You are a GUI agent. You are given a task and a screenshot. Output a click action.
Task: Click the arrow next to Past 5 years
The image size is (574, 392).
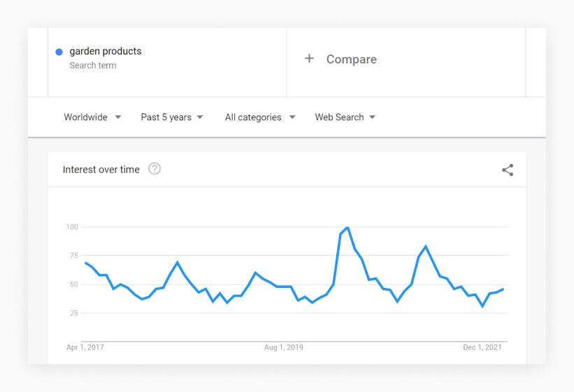[200, 117]
